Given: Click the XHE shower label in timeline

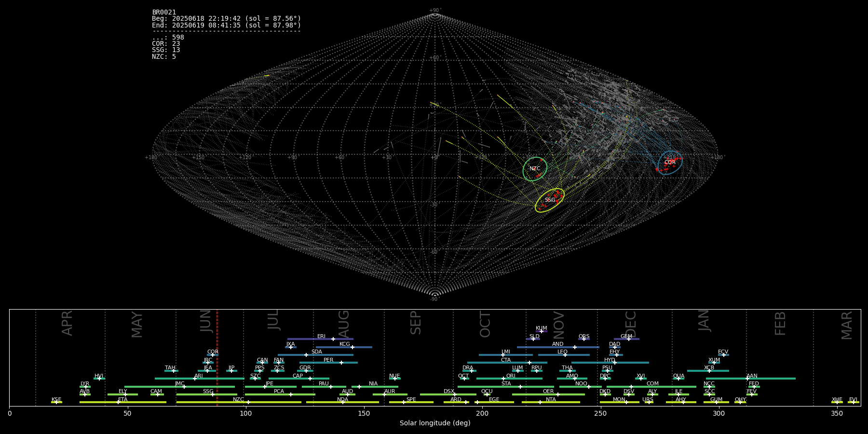Looking at the screenshot, I should (837, 400).
